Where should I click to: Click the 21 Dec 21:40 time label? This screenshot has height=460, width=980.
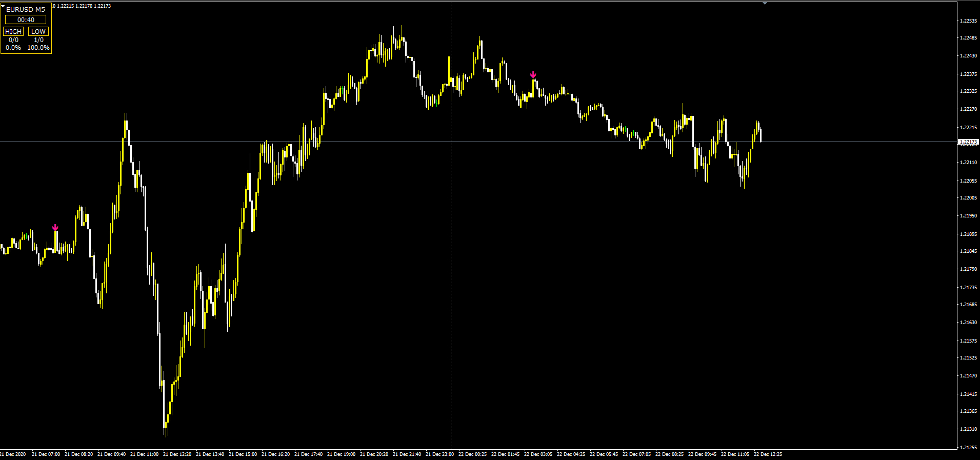[x=407, y=454]
